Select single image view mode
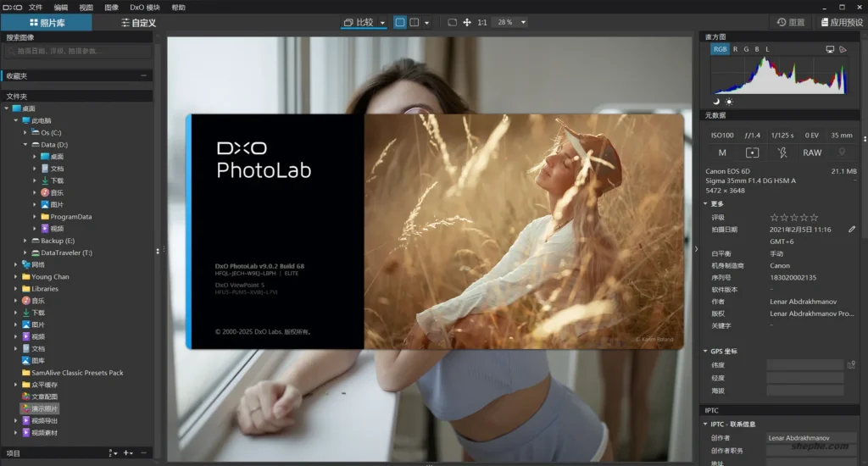 click(x=400, y=23)
